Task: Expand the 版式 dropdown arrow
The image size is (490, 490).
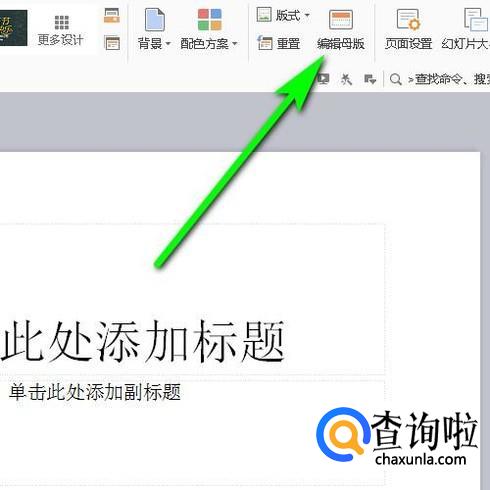Action: [x=307, y=15]
